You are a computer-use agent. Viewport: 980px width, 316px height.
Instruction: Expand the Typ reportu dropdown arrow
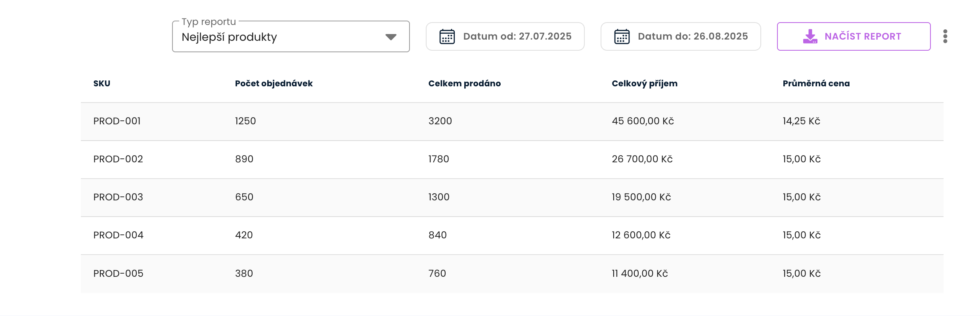(x=391, y=37)
